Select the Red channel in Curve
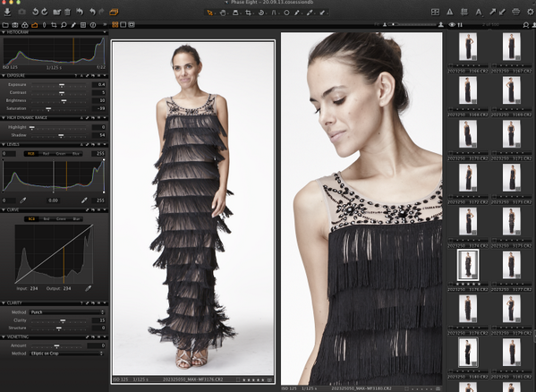This screenshot has height=392, width=536. 47,218
